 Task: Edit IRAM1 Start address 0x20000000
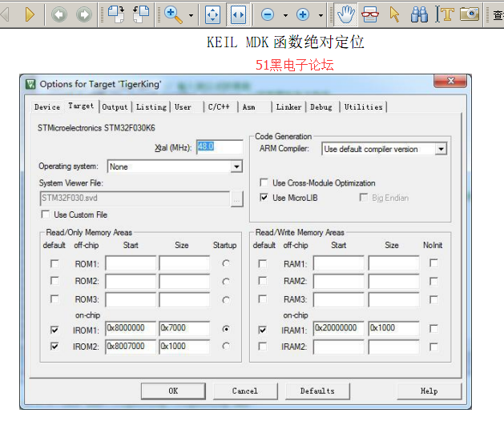[338, 328]
